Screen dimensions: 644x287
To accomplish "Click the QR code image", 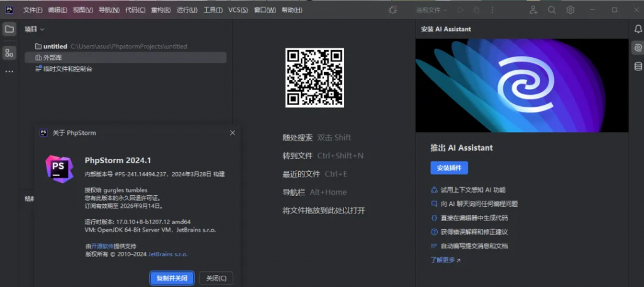I will [x=314, y=78].
